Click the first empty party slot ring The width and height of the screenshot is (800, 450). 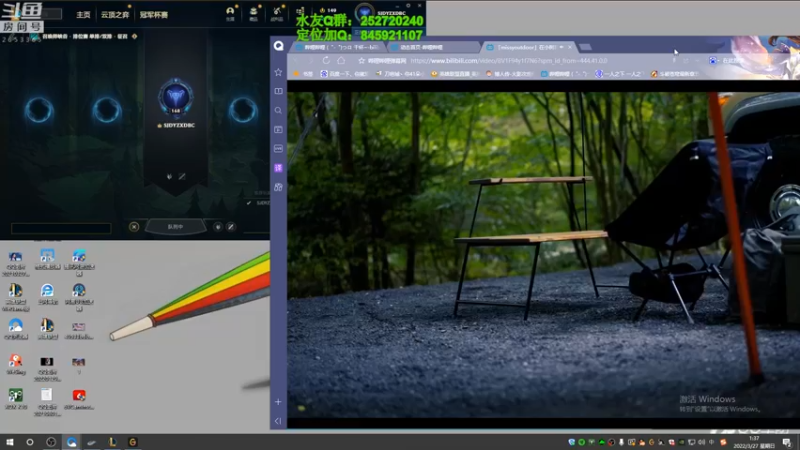pos(39,110)
